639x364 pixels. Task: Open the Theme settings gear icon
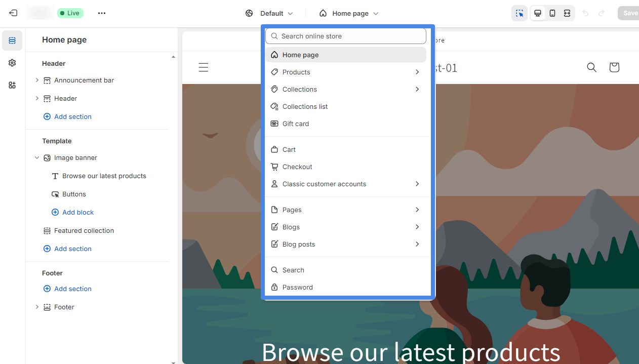[x=12, y=63]
